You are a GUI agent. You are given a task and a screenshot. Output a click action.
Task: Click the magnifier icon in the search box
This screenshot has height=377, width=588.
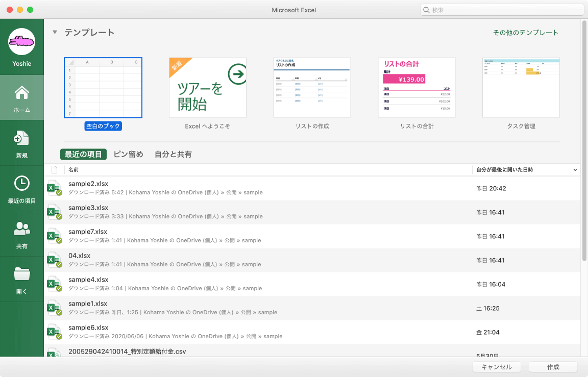tap(426, 10)
